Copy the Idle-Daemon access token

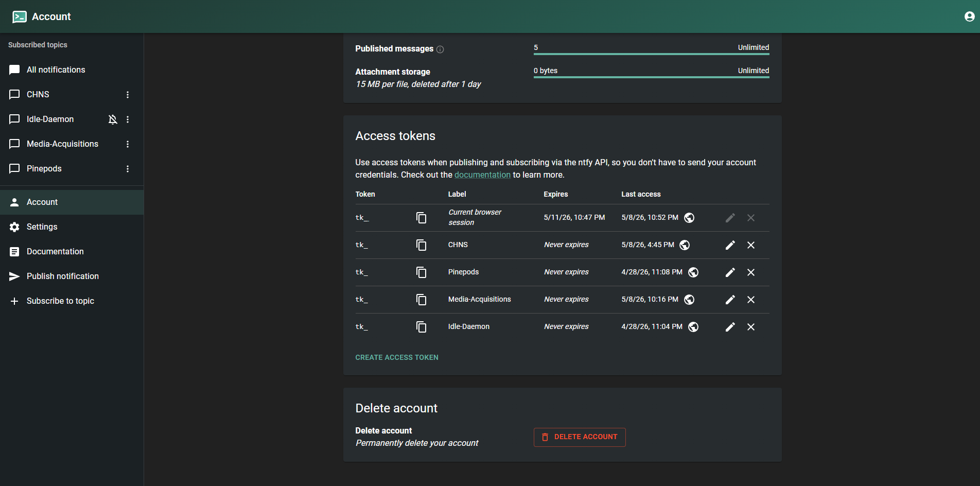(421, 327)
